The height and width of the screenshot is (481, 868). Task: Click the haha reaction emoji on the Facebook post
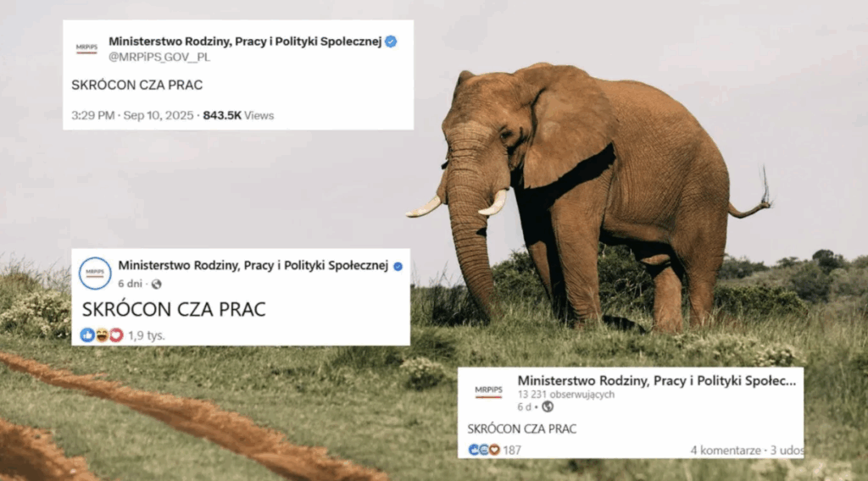(x=102, y=335)
